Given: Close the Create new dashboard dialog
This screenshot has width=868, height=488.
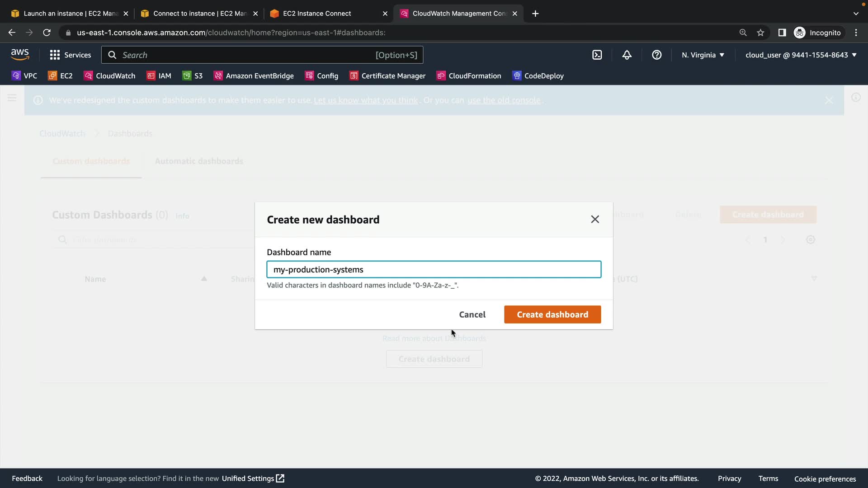Looking at the screenshot, I should [x=594, y=220].
